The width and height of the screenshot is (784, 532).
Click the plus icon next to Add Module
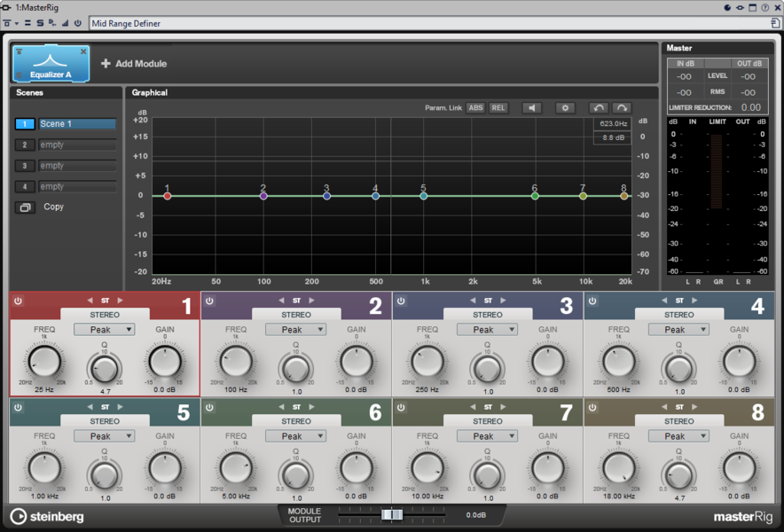pos(106,64)
